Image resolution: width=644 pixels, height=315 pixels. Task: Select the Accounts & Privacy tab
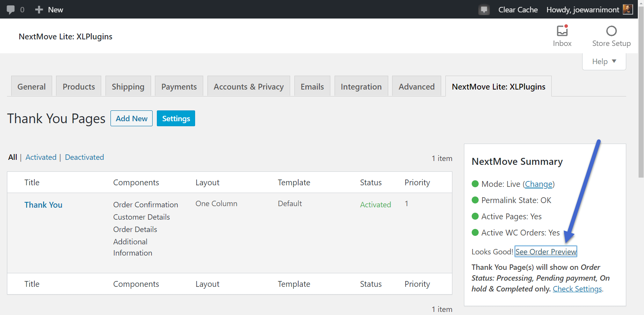click(249, 86)
